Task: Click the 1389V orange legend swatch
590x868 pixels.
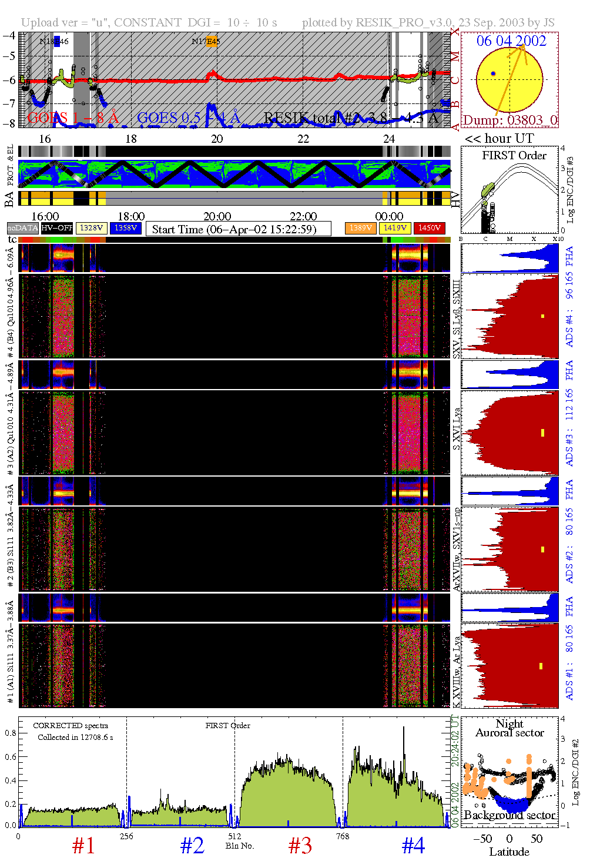Action: click(x=360, y=228)
